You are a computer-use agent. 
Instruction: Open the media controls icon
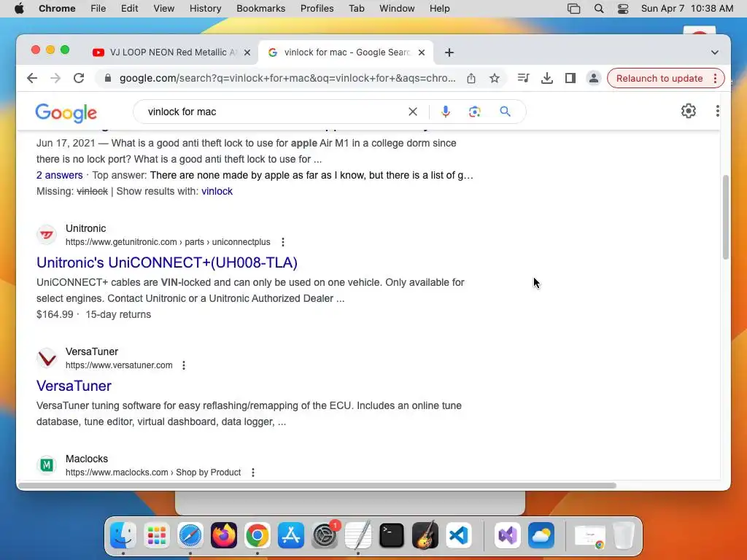[523, 78]
